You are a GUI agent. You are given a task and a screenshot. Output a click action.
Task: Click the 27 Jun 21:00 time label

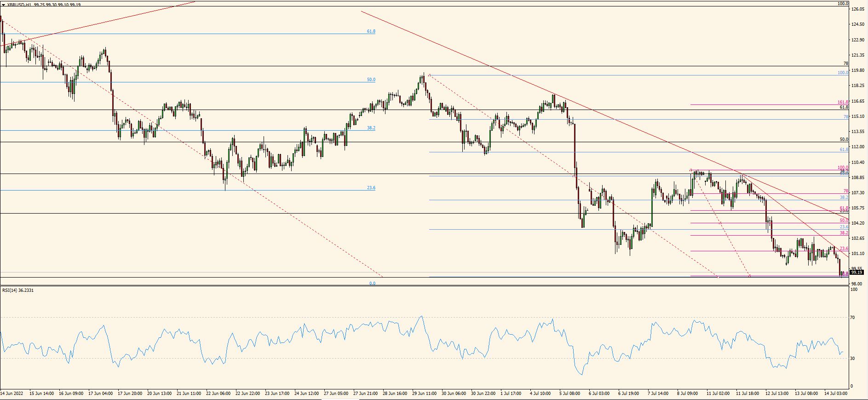tap(366, 394)
